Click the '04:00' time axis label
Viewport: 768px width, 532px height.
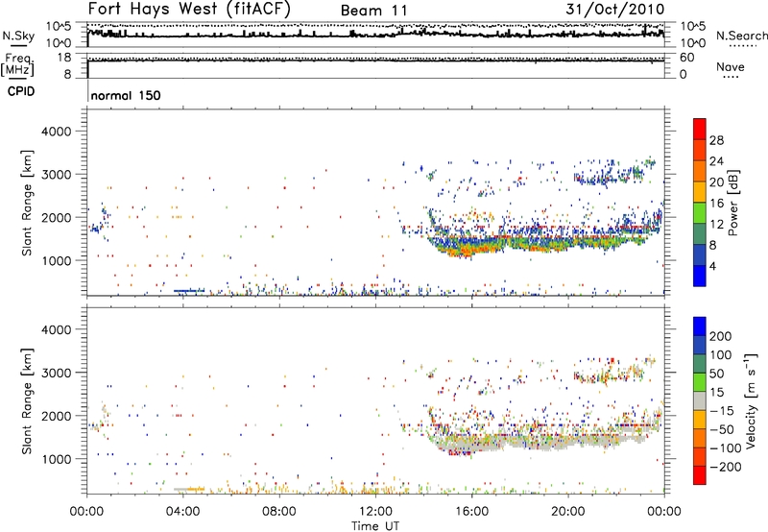tap(182, 511)
